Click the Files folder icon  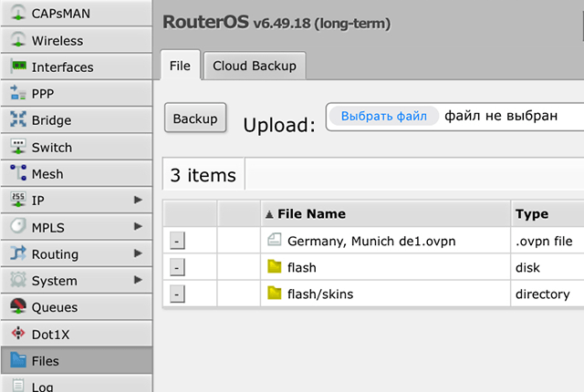pos(18,360)
